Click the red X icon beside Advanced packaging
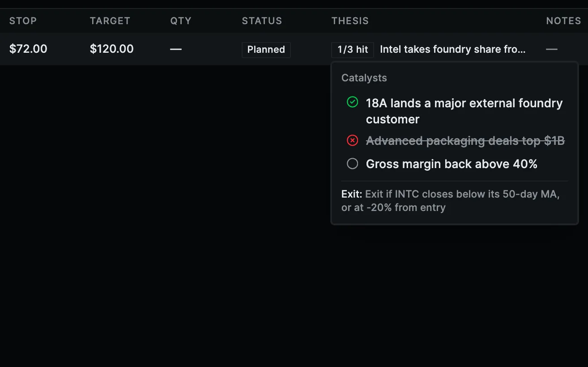The width and height of the screenshot is (588, 367). click(353, 141)
